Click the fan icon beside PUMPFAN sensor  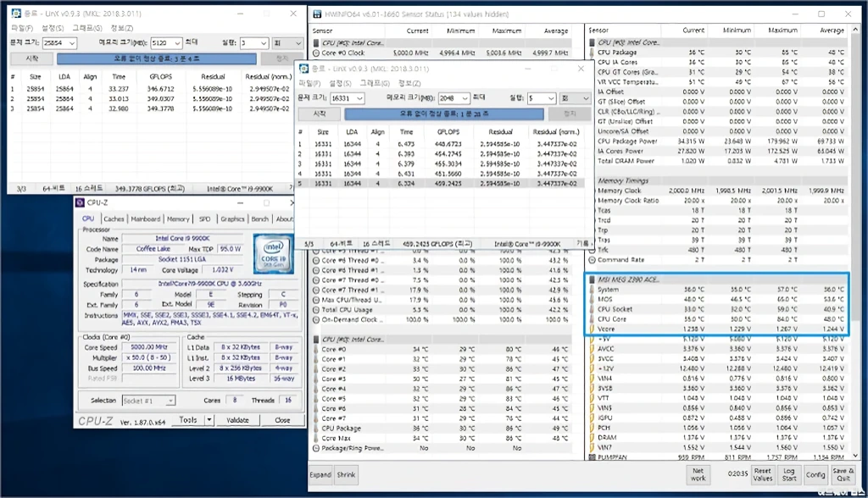tap(592, 457)
